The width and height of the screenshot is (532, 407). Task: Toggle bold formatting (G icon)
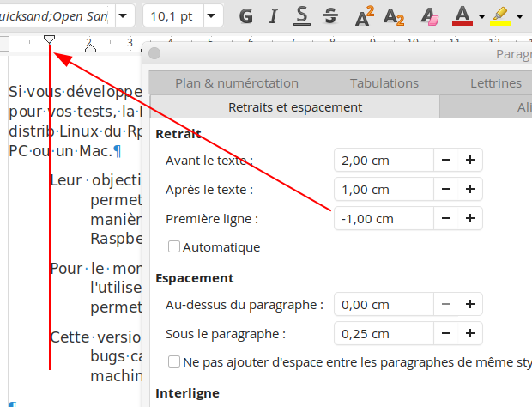click(246, 15)
